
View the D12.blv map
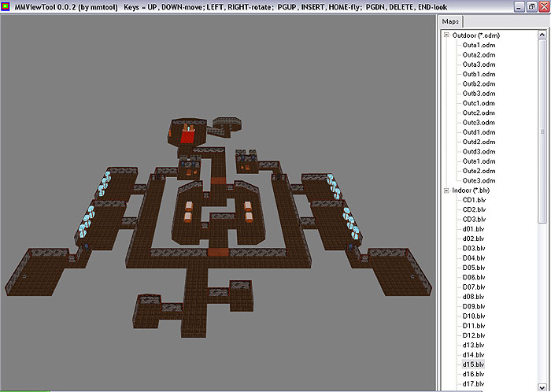(474, 335)
